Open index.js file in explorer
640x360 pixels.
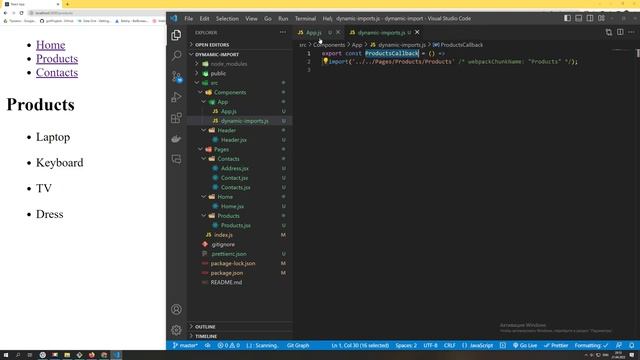pos(223,235)
